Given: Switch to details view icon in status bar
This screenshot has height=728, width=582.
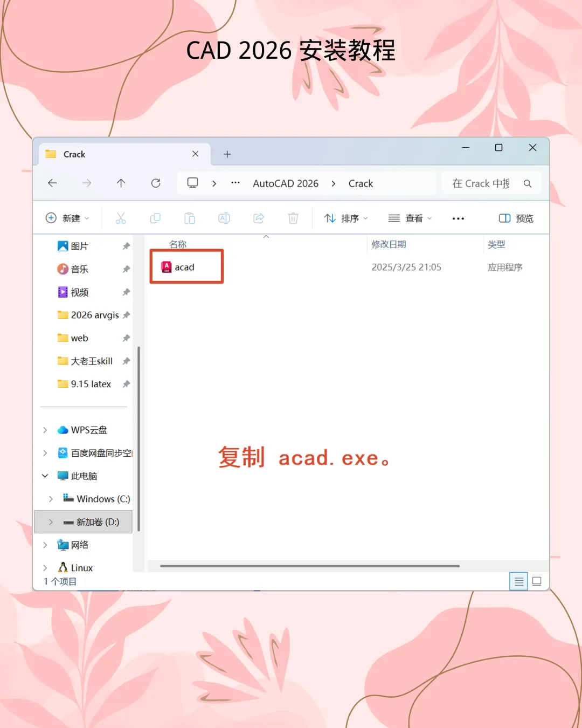Looking at the screenshot, I should pyautogui.click(x=518, y=581).
